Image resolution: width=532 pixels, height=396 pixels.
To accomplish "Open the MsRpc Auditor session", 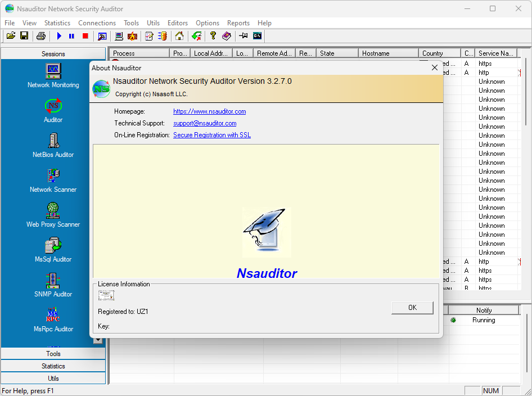I will (53, 320).
